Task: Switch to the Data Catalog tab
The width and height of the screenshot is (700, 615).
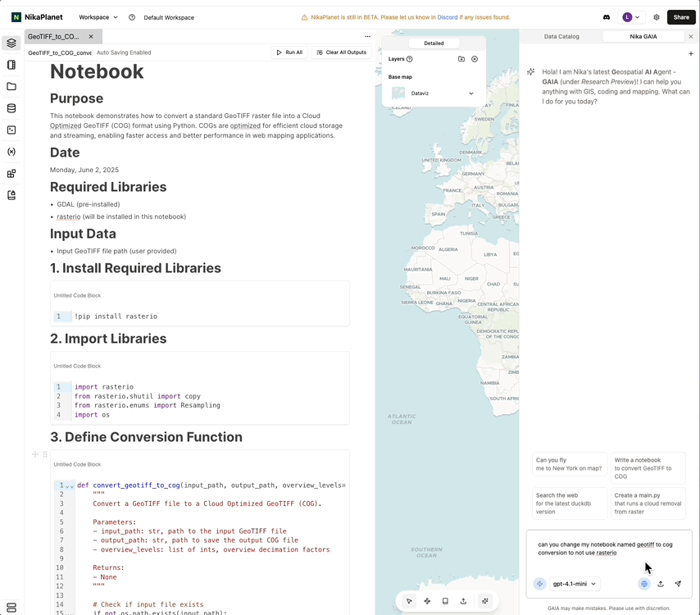Action: click(x=561, y=37)
